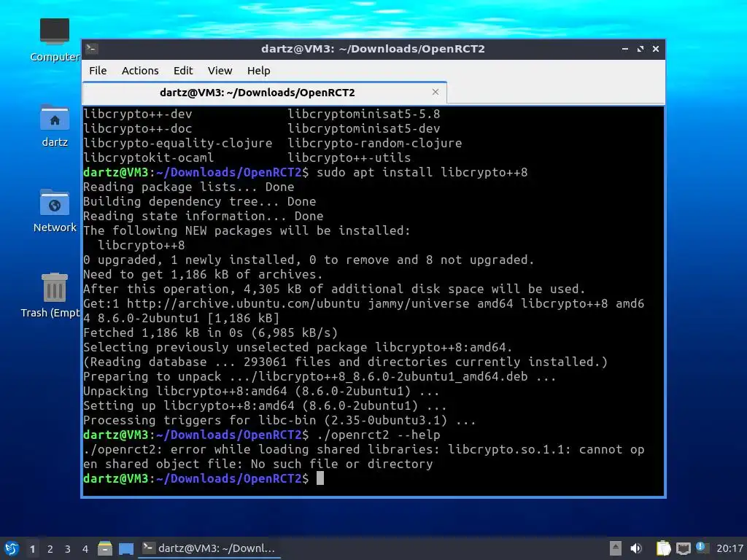Open the View menu
The image size is (747, 560).
pyautogui.click(x=220, y=71)
